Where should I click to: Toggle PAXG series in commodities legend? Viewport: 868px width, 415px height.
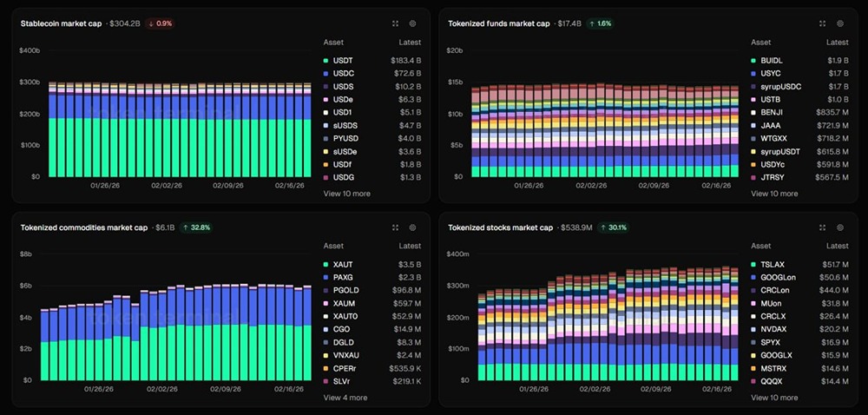(x=372, y=277)
